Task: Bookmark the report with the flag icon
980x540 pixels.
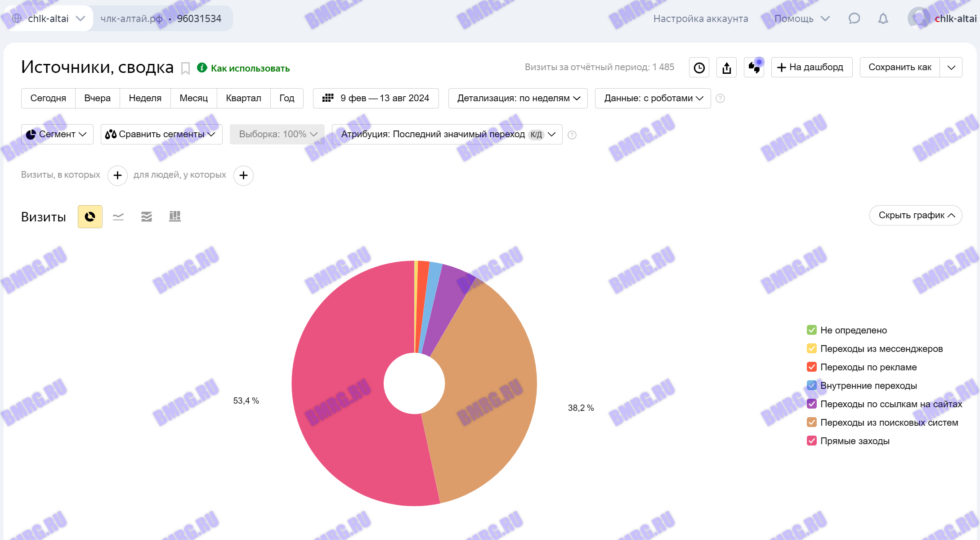Action: click(x=185, y=68)
